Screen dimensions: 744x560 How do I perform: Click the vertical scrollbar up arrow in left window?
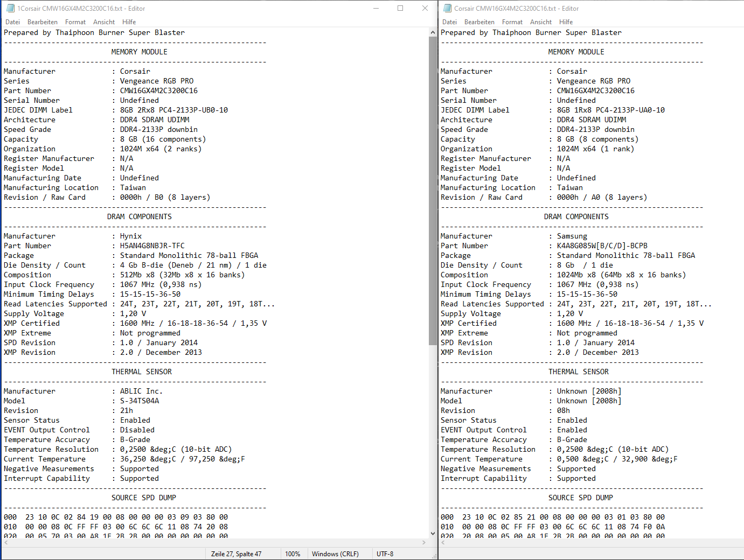433,32
